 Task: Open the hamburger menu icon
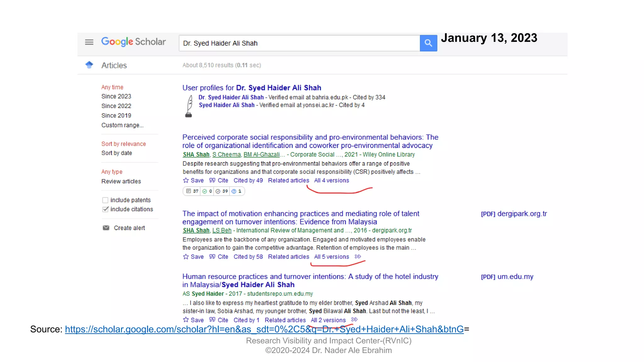pyautogui.click(x=89, y=42)
